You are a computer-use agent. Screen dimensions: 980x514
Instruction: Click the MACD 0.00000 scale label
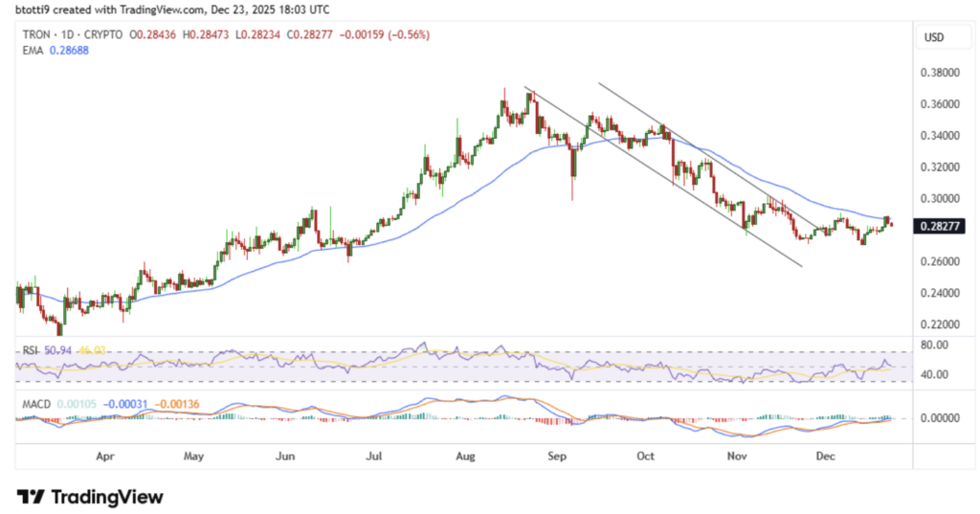pyautogui.click(x=937, y=418)
